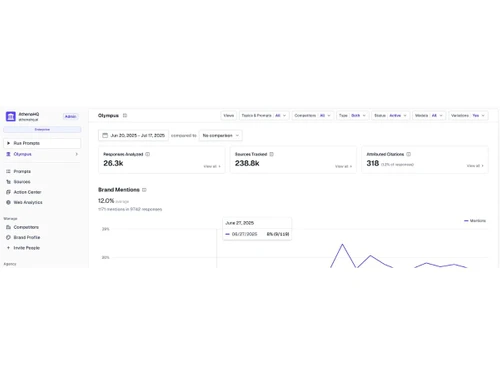Open the Competitors page
This screenshot has width=500, height=375.
[26, 227]
